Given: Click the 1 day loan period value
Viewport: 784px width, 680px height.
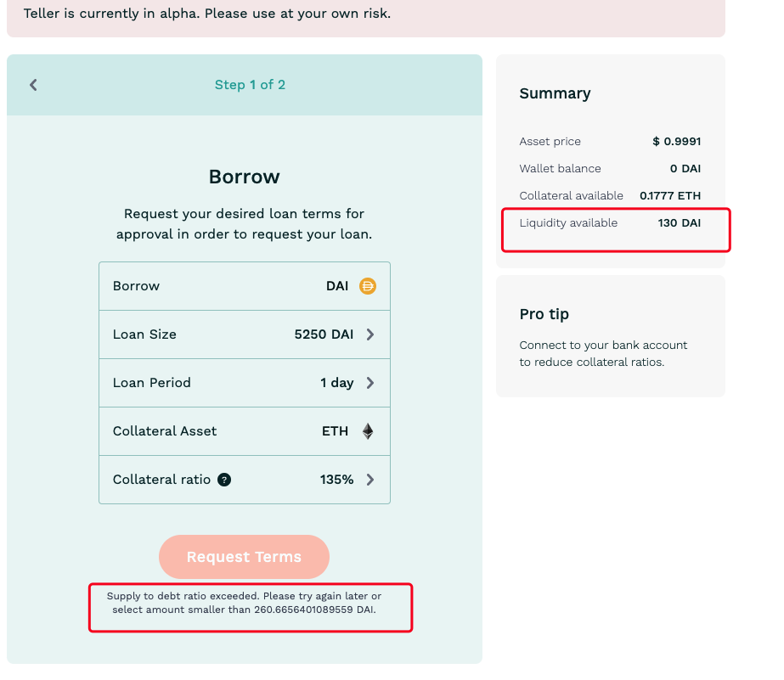Looking at the screenshot, I should [x=336, y=383].
